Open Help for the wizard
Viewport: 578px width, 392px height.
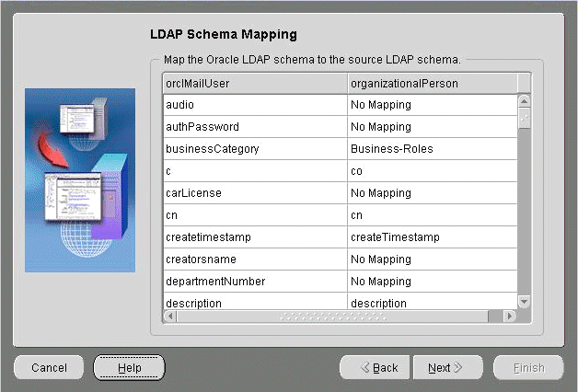[x=130, y=367]
